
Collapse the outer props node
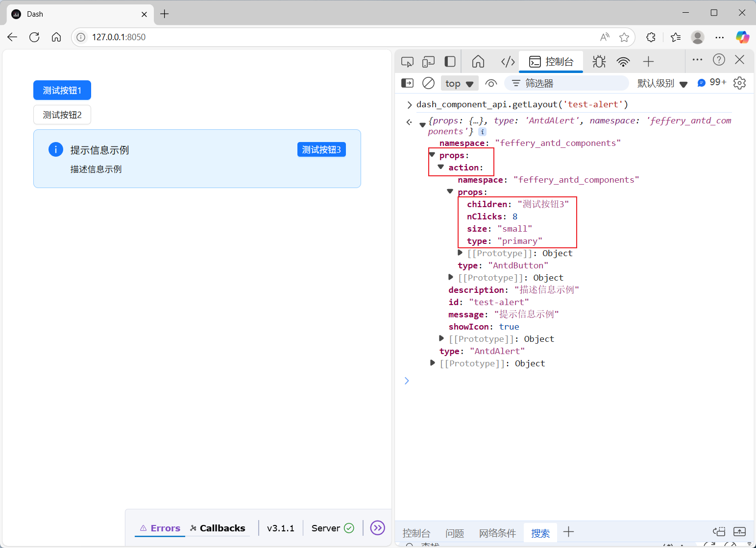pyautogui.click(x=432, y=155)
